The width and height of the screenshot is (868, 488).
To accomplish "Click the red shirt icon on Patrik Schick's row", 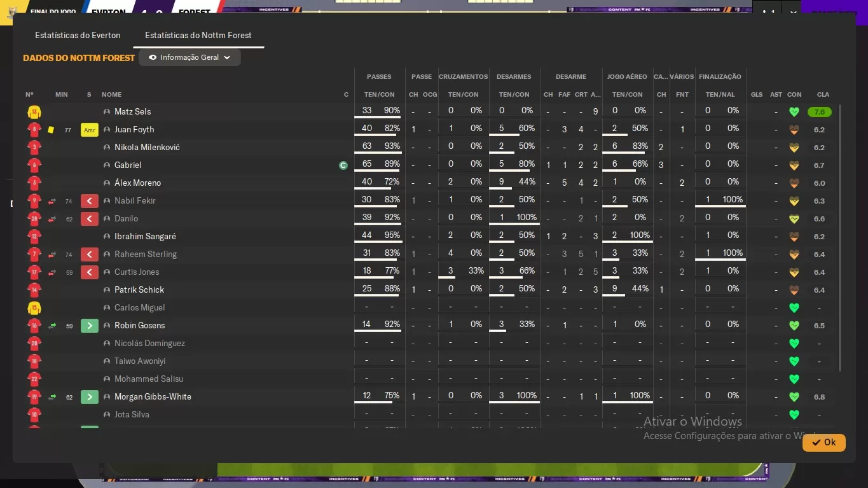I will tap(34, 290).
